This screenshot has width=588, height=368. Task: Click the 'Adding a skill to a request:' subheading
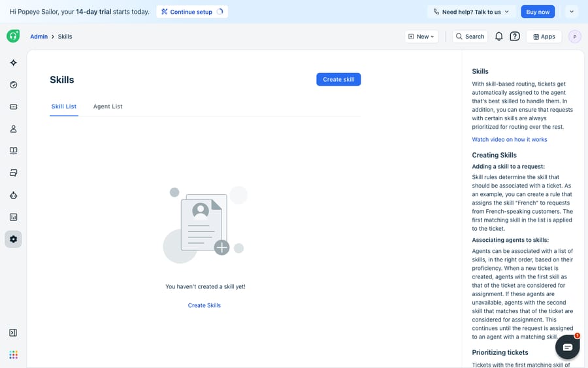click(x=508, y=167)
